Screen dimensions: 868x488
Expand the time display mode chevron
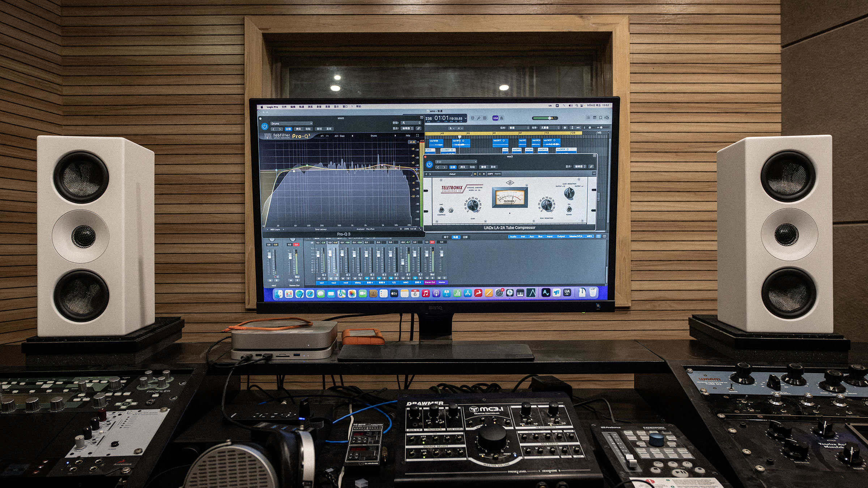(x=465, y=118)
